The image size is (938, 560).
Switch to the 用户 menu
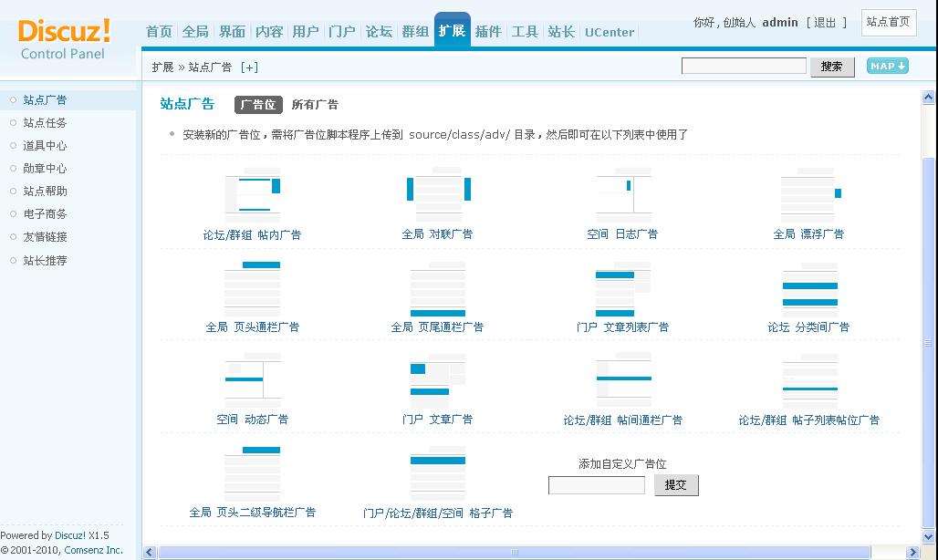point(306,32)
